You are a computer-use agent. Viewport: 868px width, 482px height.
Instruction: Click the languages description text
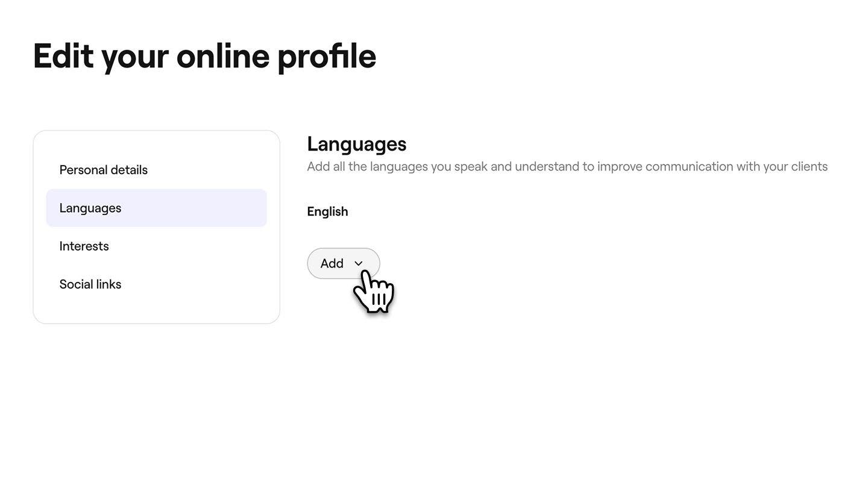[x=567, y=166]
